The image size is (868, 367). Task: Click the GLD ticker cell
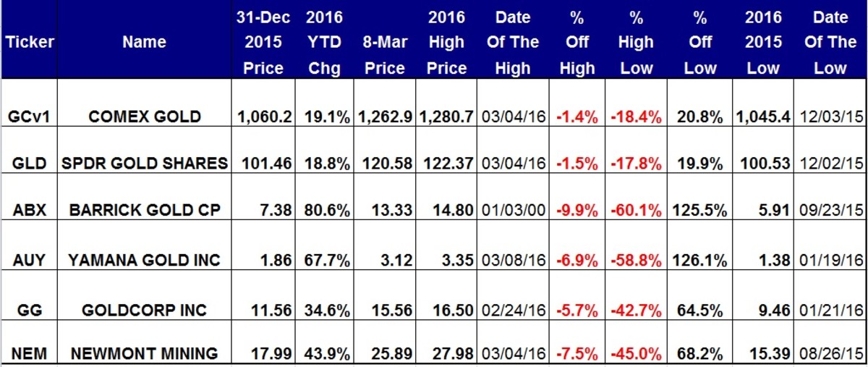tap(29, 164)
